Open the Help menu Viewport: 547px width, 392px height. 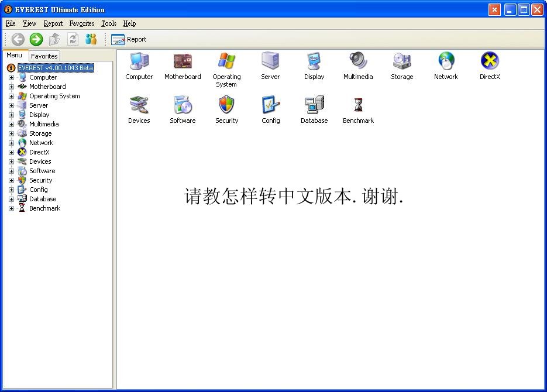tap(129, 23)
